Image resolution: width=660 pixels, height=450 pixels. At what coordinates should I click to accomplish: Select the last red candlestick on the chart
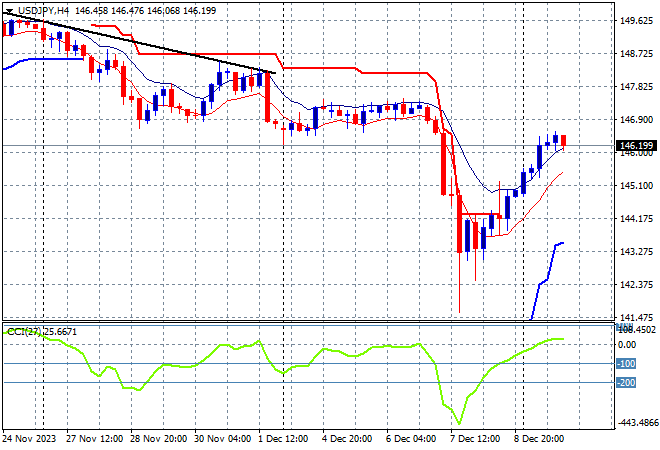coord(564,141)
